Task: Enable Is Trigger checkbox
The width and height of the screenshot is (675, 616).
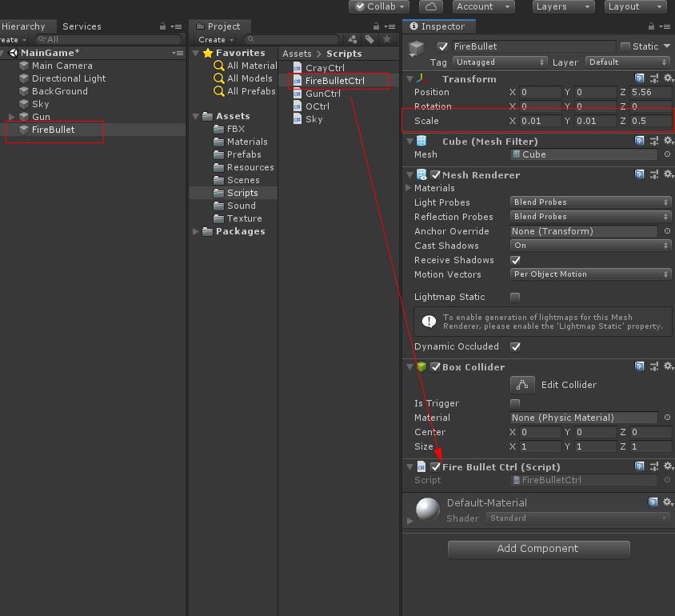Action: (515, 403)
